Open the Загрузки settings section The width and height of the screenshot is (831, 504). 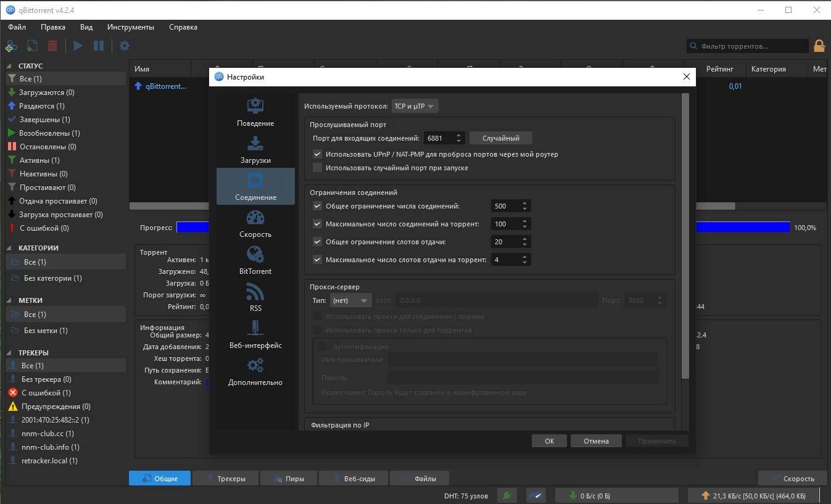click(x=255, y=149)
